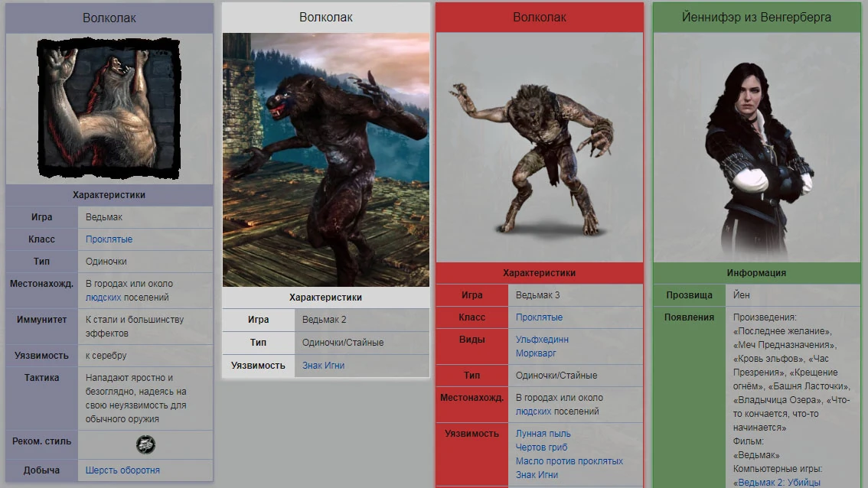Click the Добыча row label
868x488 pixels.
pos(41,470)
